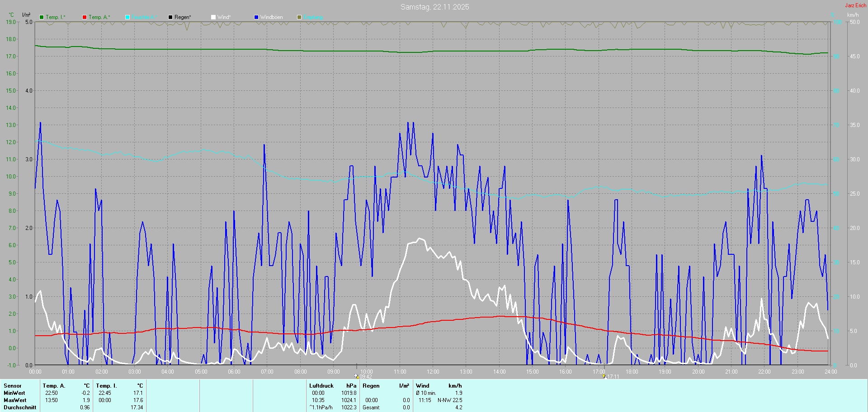868x412 pixels.
Task: Click the Temp. A. average value '0.96'
Action: 85,407
